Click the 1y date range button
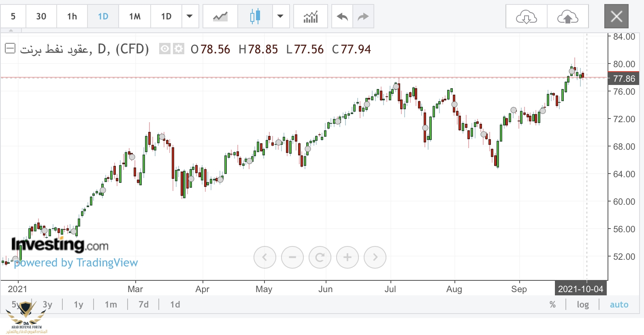The width and height of the screenshot is (644, 335). pyautogui.click(x=78, y=305)
